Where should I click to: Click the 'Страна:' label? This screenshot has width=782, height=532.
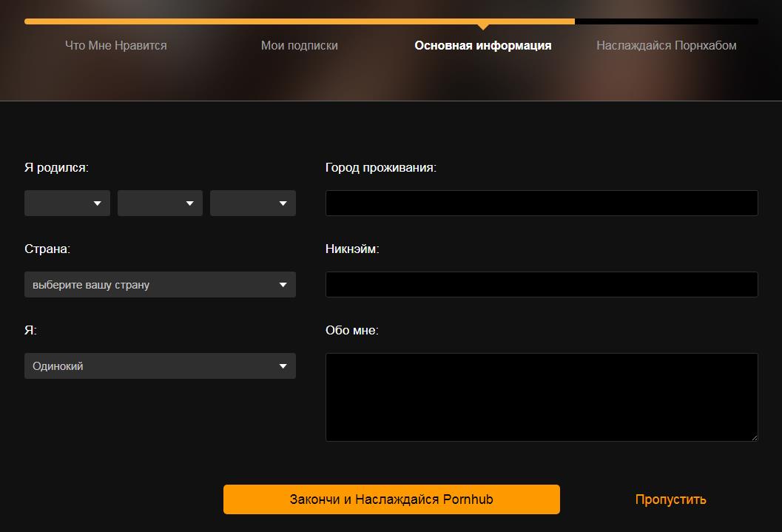point(47,249)
